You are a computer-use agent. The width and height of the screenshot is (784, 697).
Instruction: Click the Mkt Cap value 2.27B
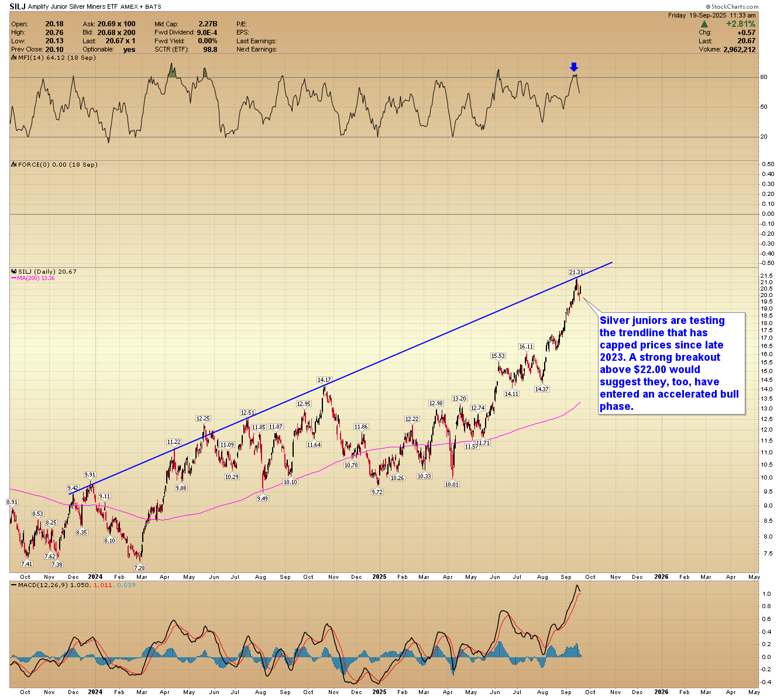click(x=208, y=25)
